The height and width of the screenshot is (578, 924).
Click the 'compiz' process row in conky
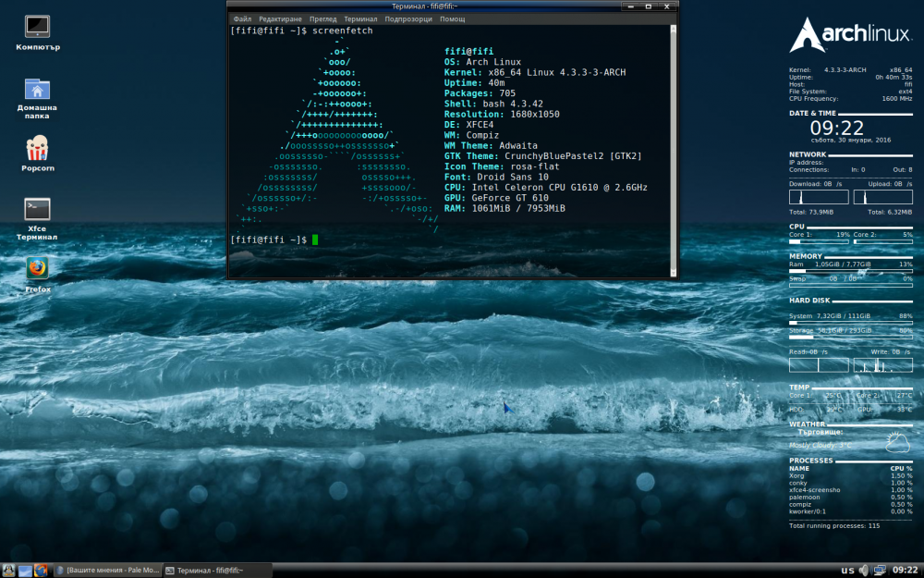pyautogui.click(x=850, y=504)
